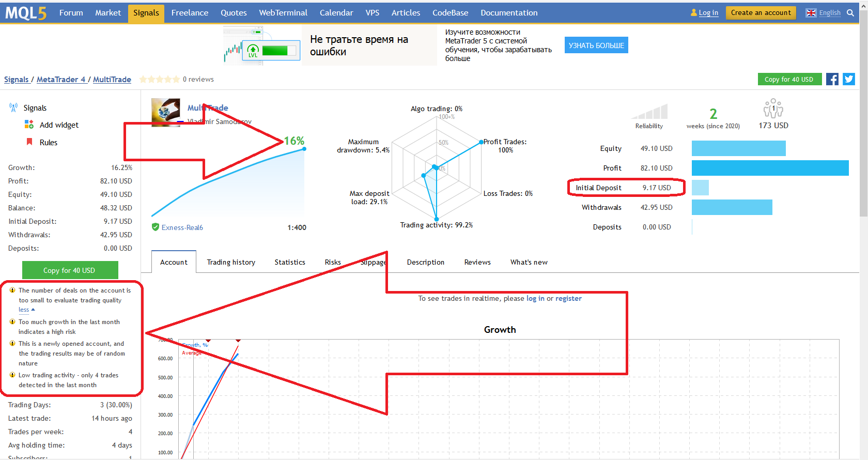Click the MQL5 logo

[x=26, y=13]
